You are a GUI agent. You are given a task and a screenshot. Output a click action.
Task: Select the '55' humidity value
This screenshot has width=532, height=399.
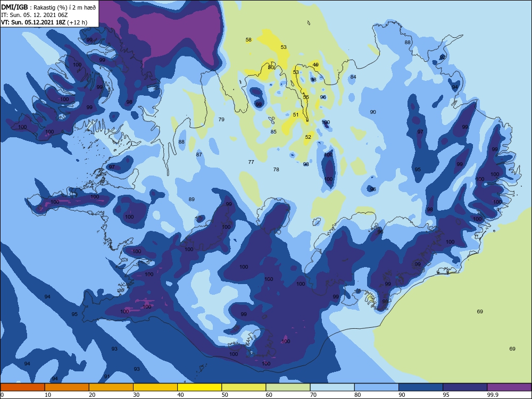306,97
